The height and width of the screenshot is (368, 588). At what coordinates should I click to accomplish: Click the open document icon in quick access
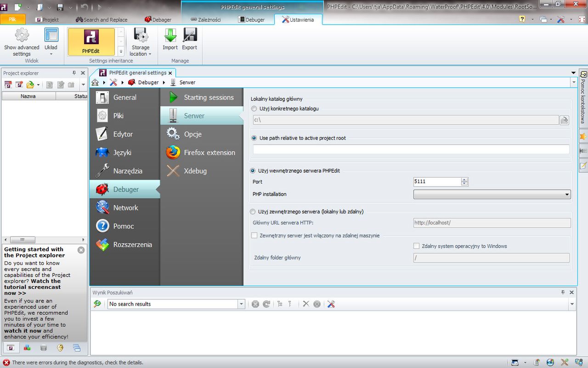click(40, 7)
